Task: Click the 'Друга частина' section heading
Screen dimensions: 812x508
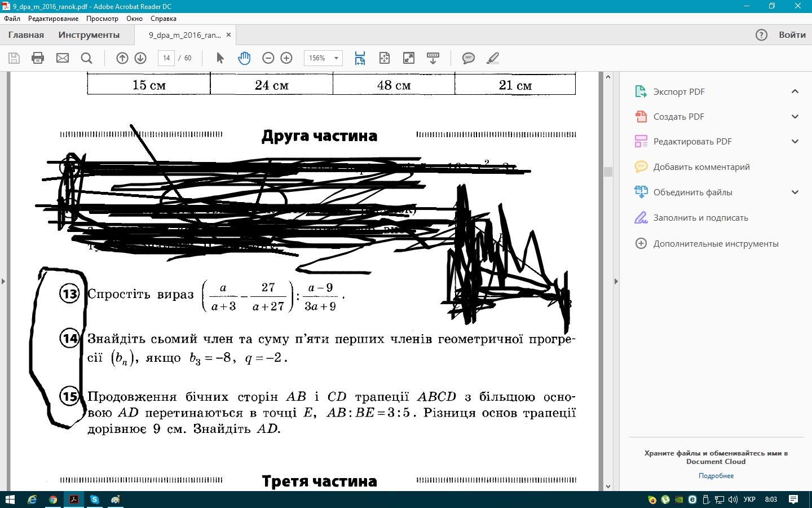Action: click(319, 136)
